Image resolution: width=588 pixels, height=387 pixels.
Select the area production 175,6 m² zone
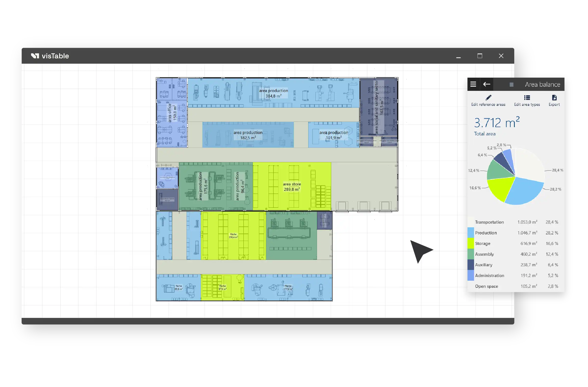point(203,186)
